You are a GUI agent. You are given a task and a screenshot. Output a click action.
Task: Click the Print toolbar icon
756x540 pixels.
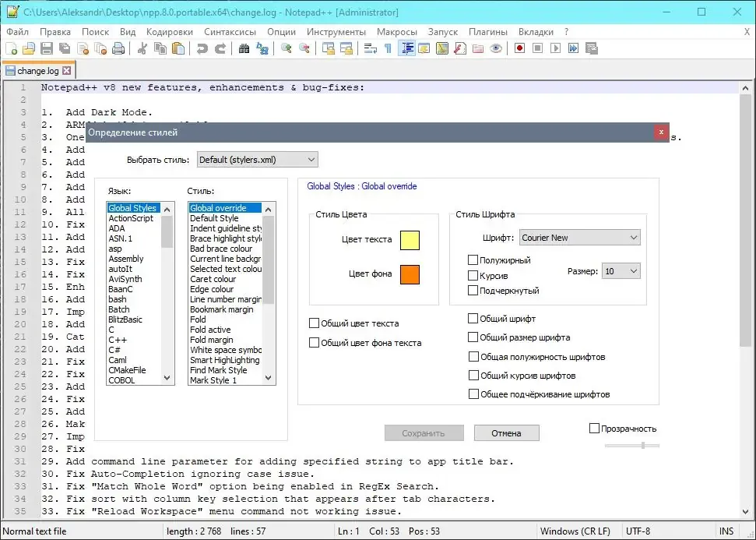(118, 48)
